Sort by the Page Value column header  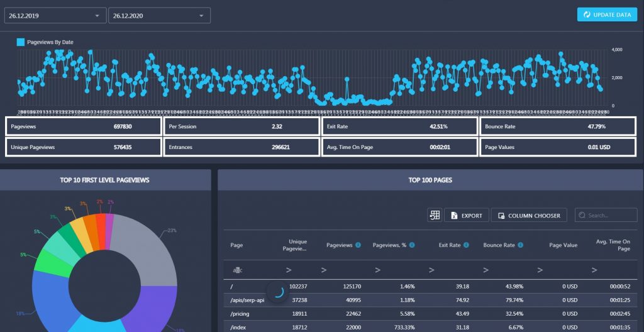pos(563,245)
